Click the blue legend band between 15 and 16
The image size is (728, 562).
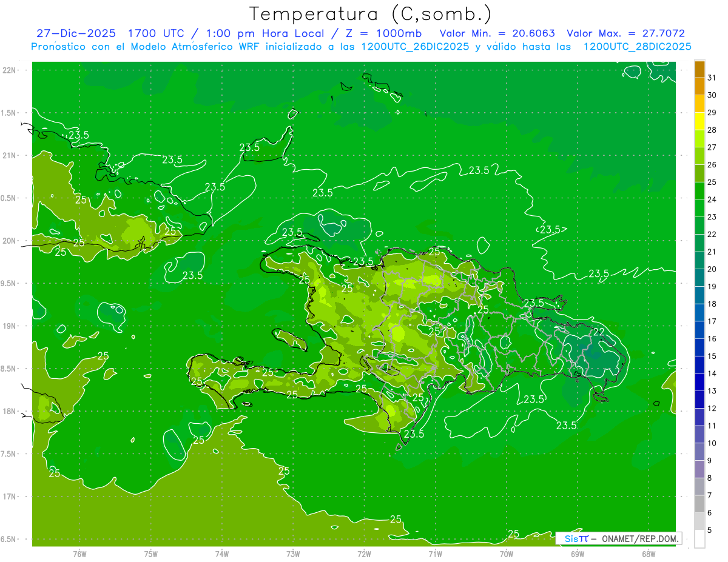pyautogui.click(x=699, y=347)
